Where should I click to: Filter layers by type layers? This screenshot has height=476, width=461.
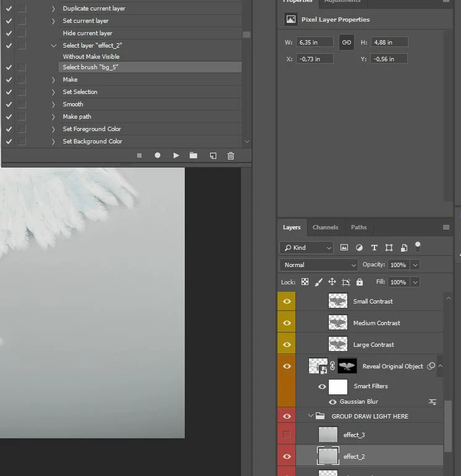(x=374, y=248)
